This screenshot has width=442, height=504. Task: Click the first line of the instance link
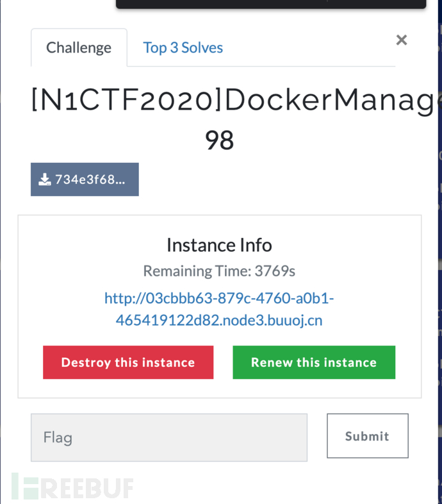tap(219, 299)
